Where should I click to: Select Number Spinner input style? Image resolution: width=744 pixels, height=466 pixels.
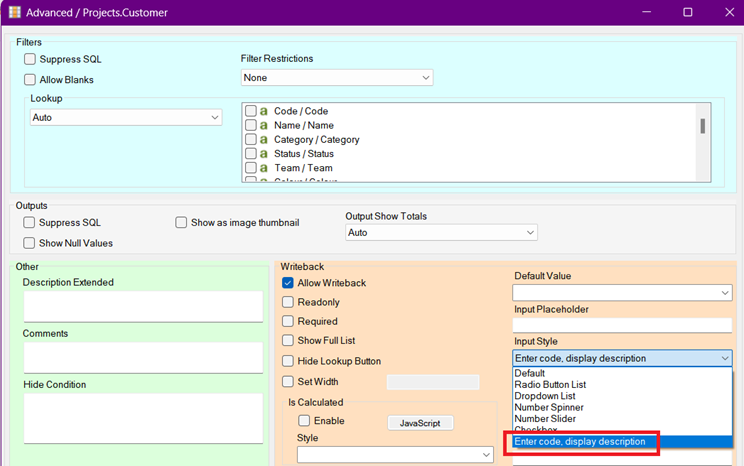(622, 408)
